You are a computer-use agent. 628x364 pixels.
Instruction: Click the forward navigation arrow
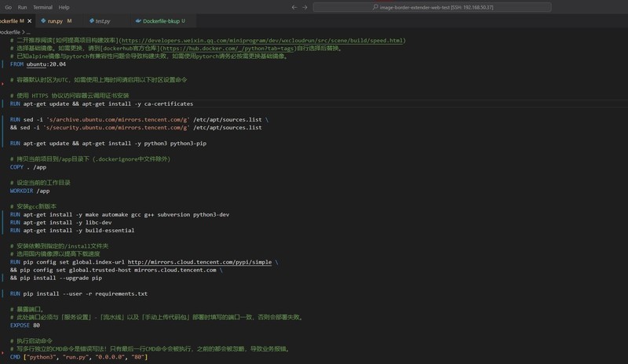(304, 7)
